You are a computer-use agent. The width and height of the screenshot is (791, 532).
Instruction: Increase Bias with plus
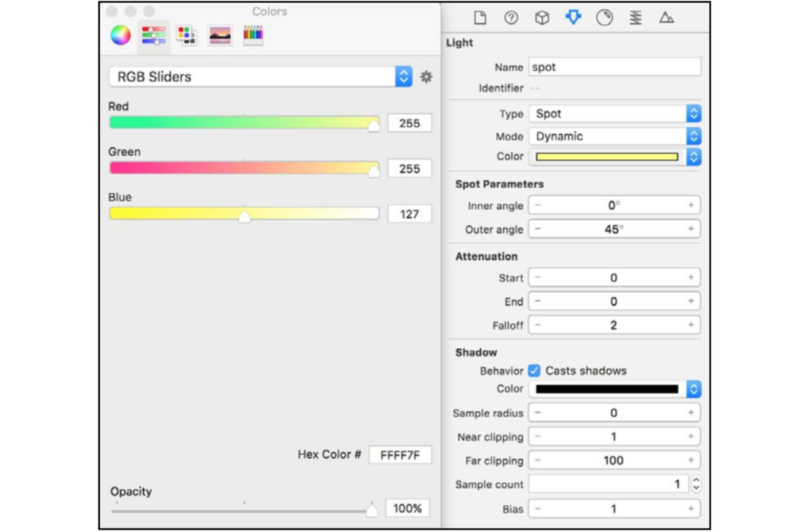(691, 509)
